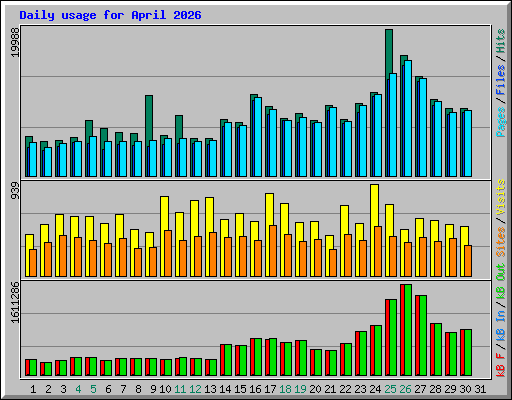Click day 26 on the x-axis
The width and height of the screenshot is (512, 400).
click(405, 389)
